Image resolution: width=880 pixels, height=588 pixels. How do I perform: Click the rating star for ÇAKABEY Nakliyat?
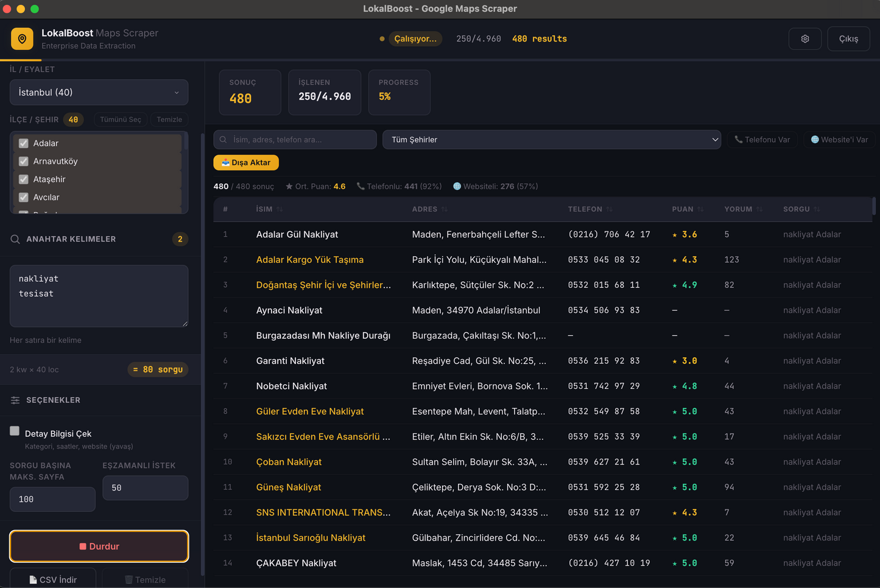675,564
